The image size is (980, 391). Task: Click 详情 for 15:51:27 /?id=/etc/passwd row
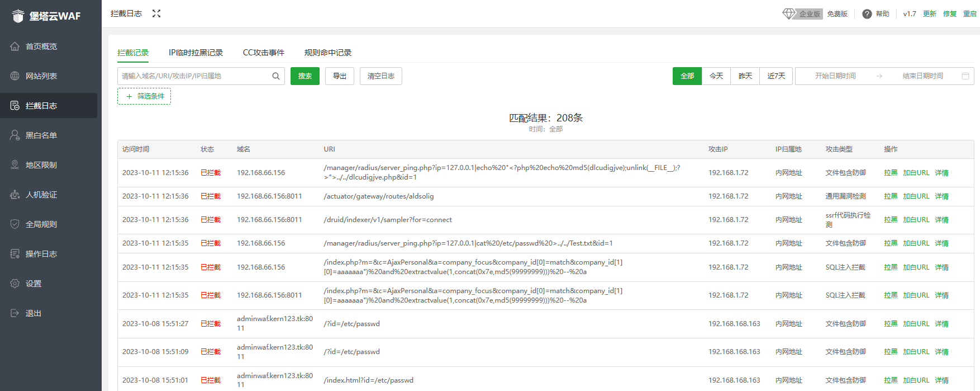point(942,324)
